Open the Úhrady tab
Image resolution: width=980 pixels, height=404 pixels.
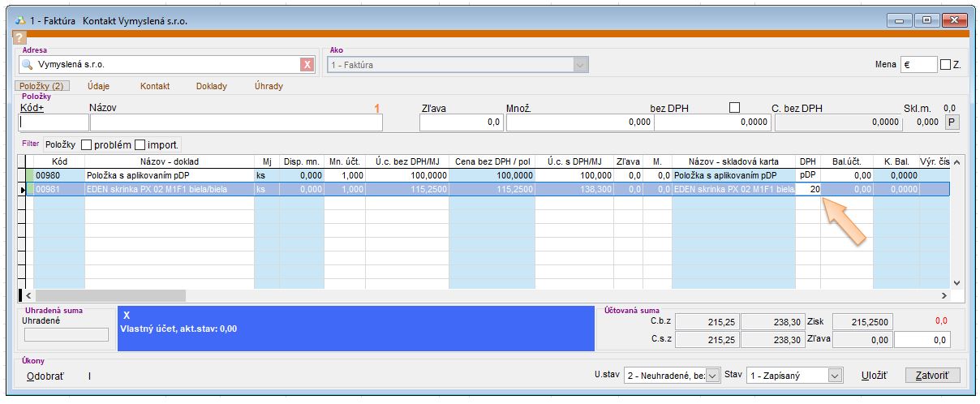(269, 86)
